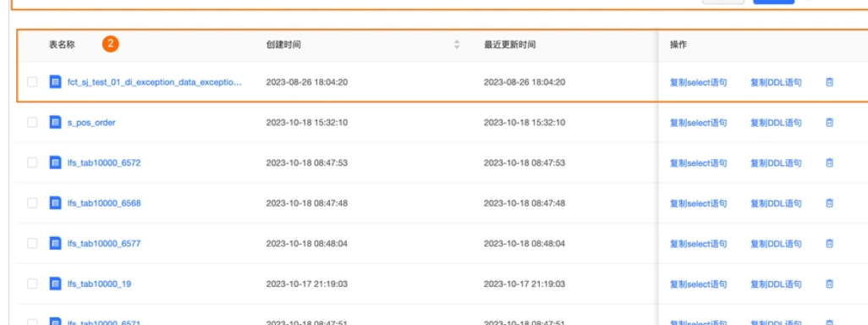Click table icon beside lfs_tab10000_6572
The height and width of the screenshot is (325, 868).
[x=55, y=162]
